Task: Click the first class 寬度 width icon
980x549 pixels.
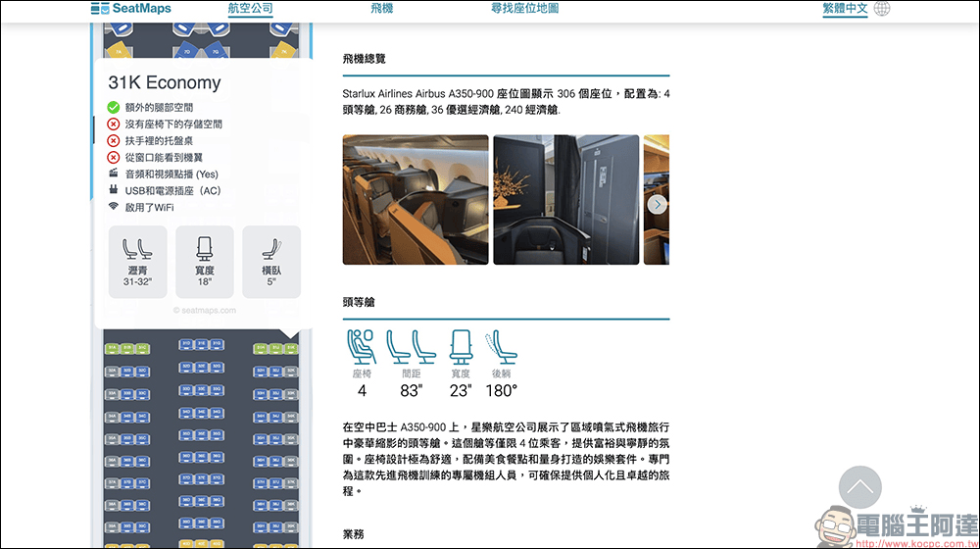Action: tap(461, 347)
